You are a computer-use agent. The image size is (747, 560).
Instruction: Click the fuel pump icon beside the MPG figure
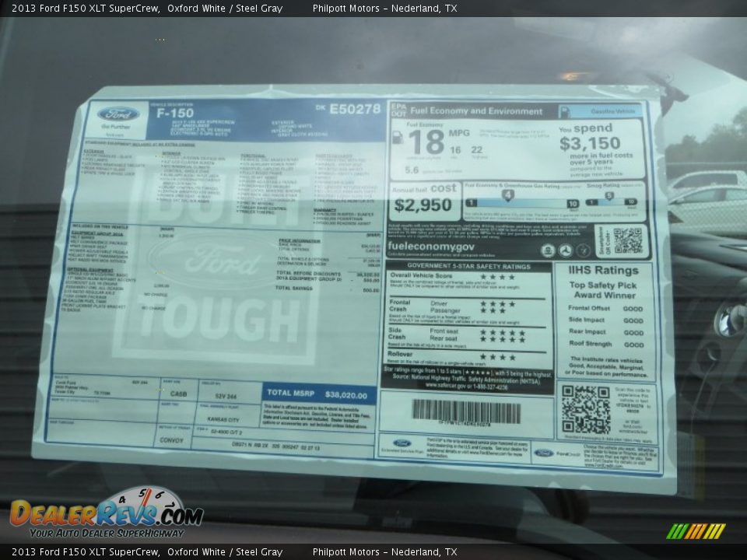point(398,138)
